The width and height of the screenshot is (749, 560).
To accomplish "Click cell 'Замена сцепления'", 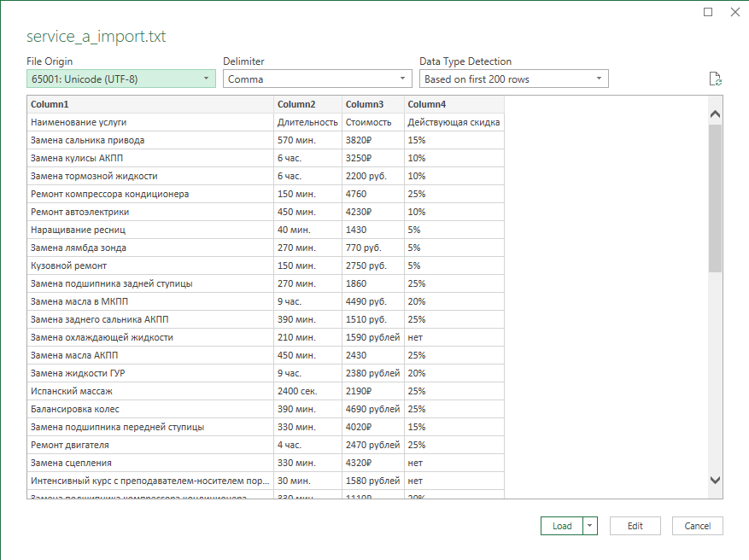I will point(150,463).
